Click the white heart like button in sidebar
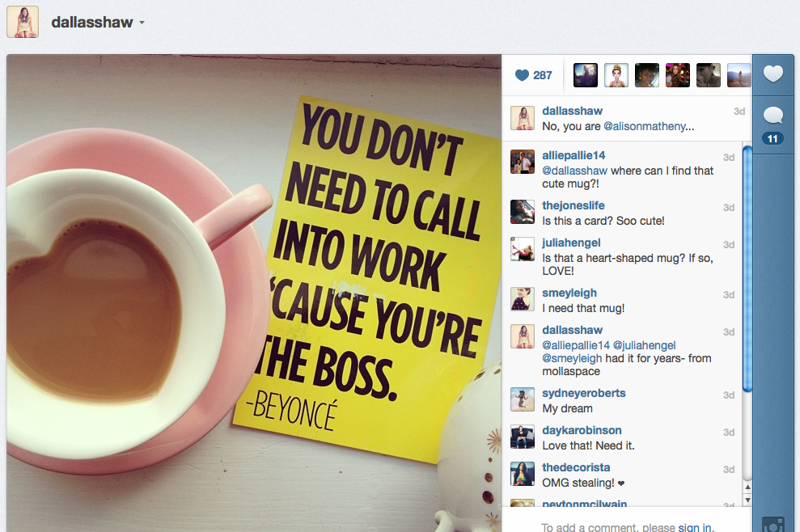The image size is (800, 532). [773, 74]
